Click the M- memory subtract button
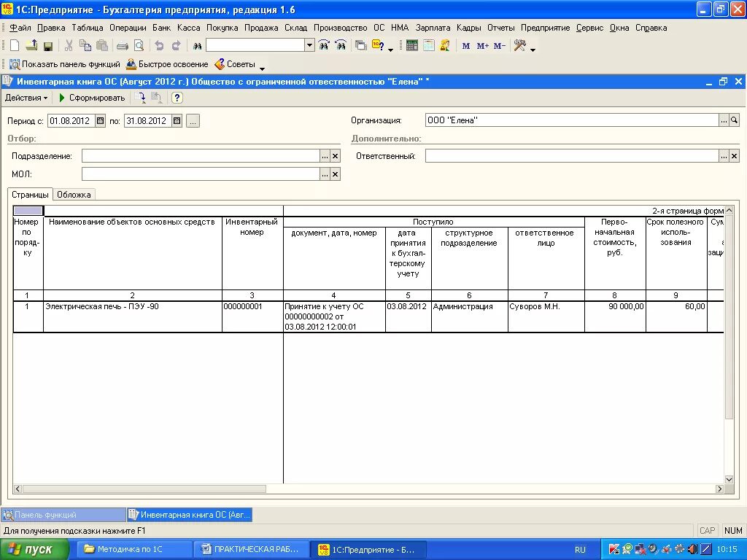The width and height of the screenshot is (747, 560). click(x=499, y=46)
